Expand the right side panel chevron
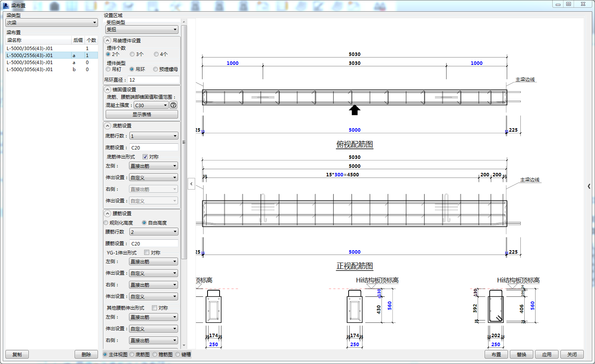The width and height of the screenshot is (595, 364). (x=589, y=186)
